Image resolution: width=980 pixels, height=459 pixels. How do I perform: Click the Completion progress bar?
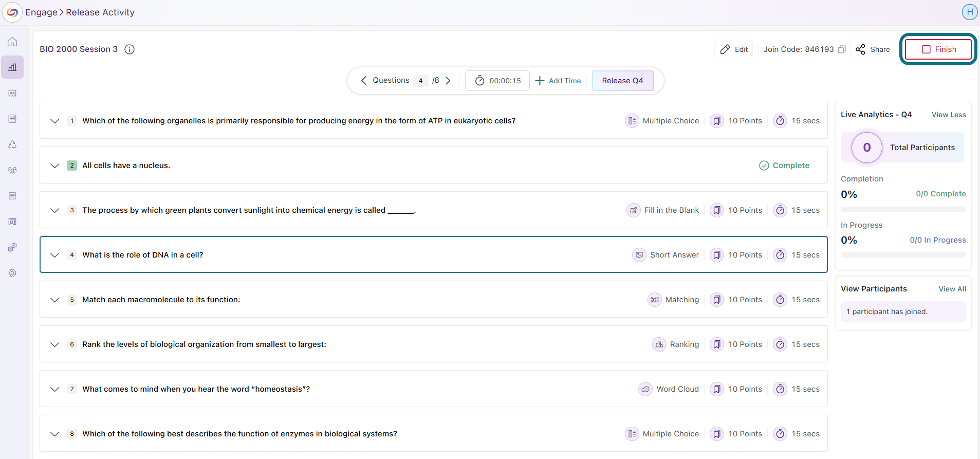[903, 209]
